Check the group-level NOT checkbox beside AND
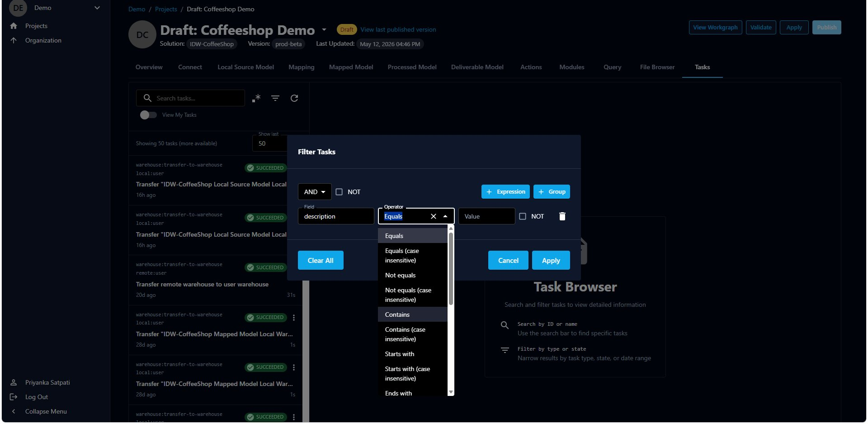 pos(339,192)
